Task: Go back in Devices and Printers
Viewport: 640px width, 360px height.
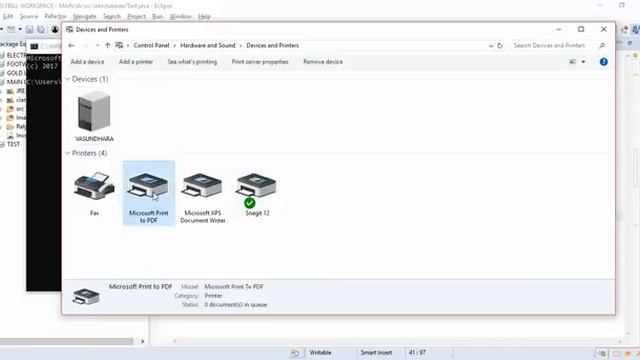Action: [71, 45]
